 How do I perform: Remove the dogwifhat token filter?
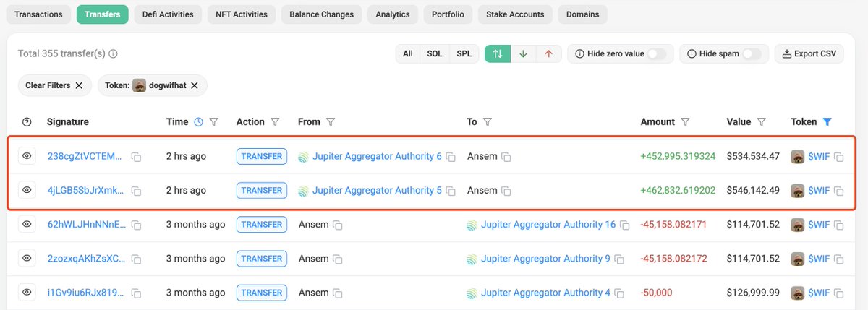pos(195,85)
